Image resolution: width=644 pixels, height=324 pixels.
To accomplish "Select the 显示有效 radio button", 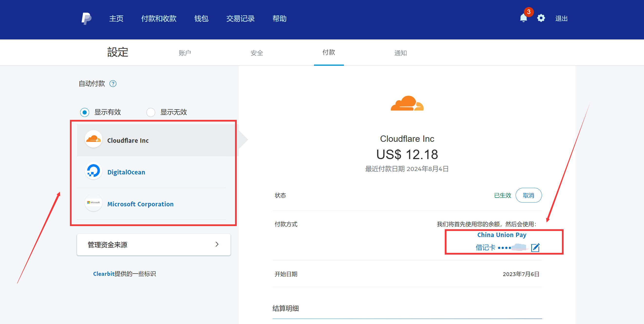I will 85,112.
